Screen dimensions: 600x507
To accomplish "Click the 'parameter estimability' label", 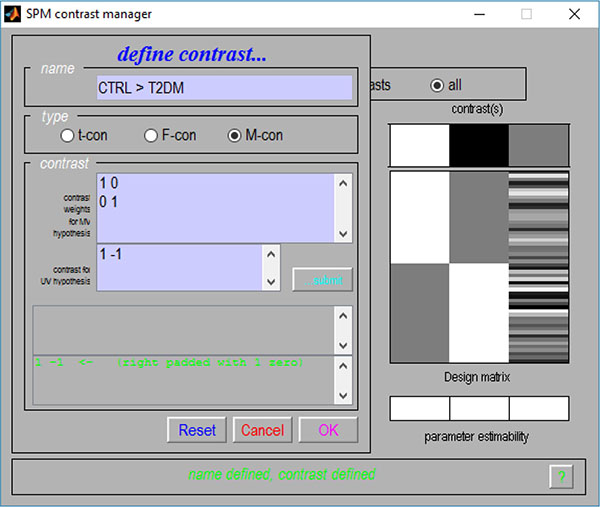I will [476, 437].
